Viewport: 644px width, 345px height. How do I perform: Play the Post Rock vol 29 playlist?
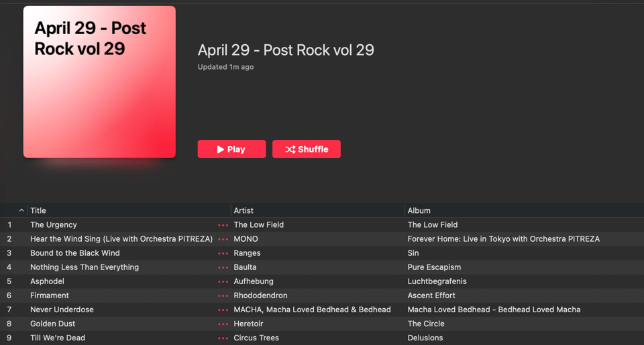coord(231,149)
